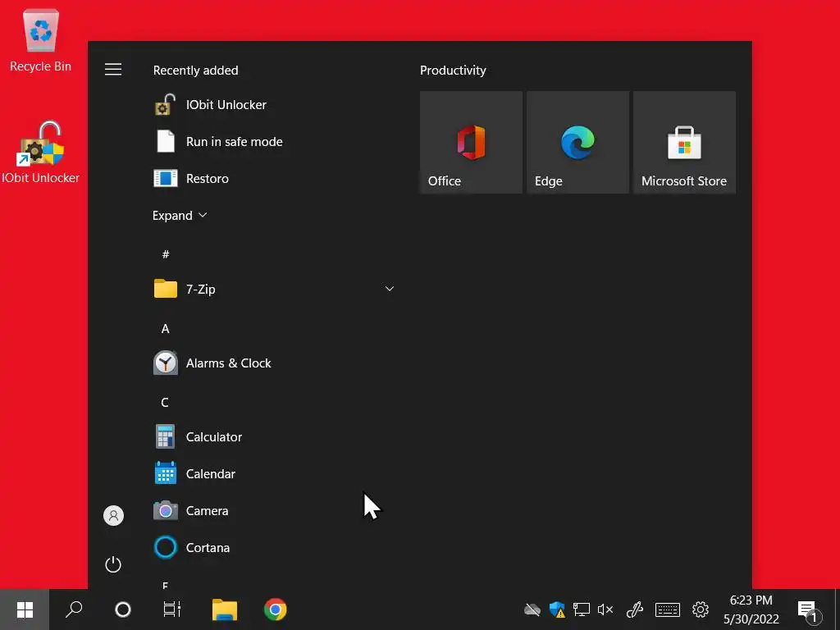
Task: Click the OneDrive cloud tray icon
Action: 532,609
